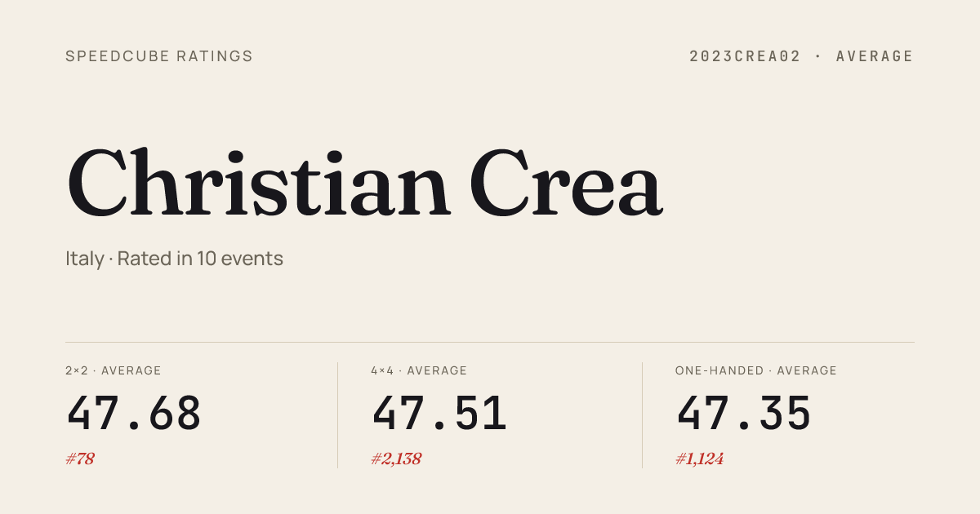Select the 2×2 · AVERAGE label
980x514 pixels.
point(114,370)
